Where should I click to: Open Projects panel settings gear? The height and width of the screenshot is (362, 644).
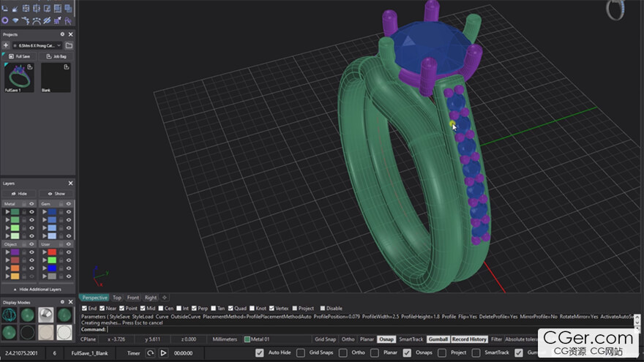click(62, 34)
